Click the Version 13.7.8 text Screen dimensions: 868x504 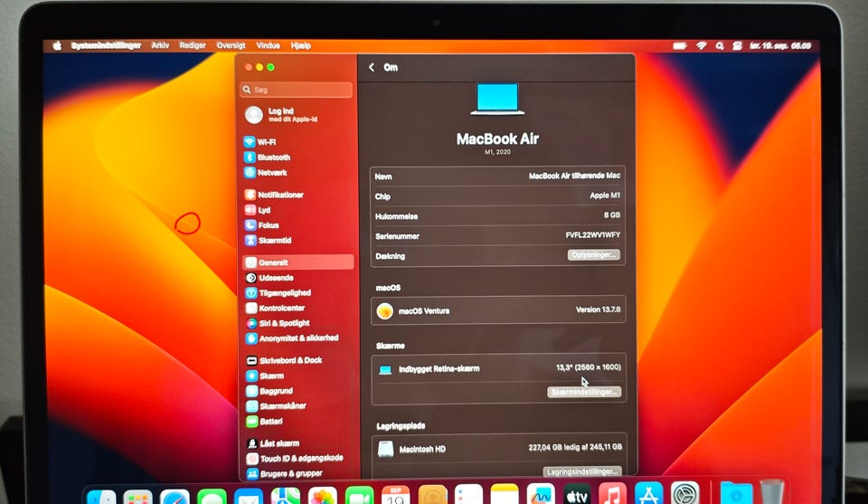click(598, 309)
